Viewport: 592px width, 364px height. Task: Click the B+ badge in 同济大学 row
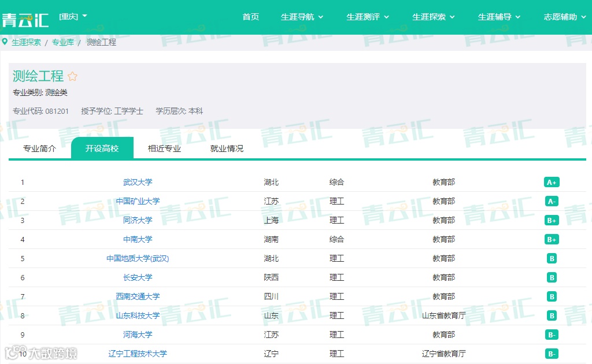coord(552,220)
